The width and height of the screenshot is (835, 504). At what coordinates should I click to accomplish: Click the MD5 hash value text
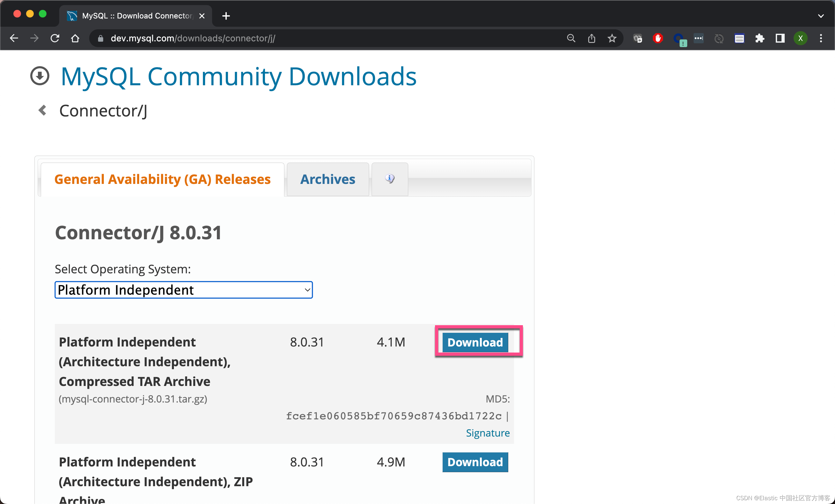(x=394, y=416)
